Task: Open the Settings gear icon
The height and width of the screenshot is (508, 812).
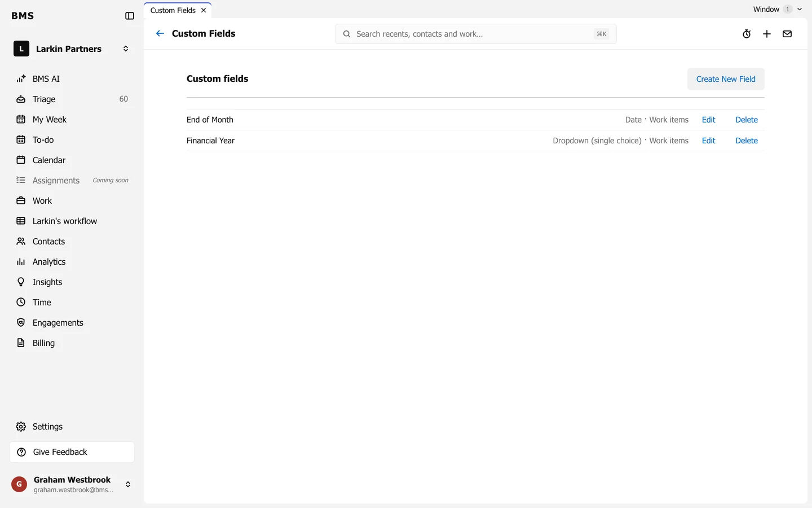Action: [x=21, y=427]
